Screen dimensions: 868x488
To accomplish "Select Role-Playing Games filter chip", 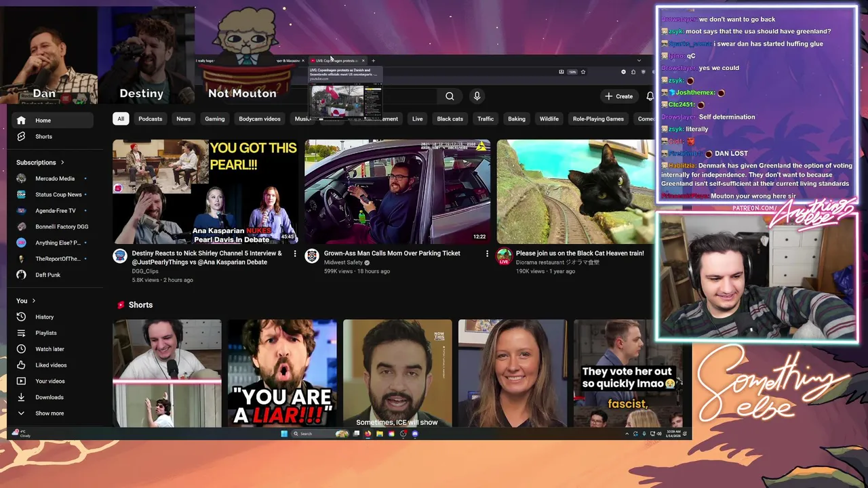I will [x=598, y=119].
